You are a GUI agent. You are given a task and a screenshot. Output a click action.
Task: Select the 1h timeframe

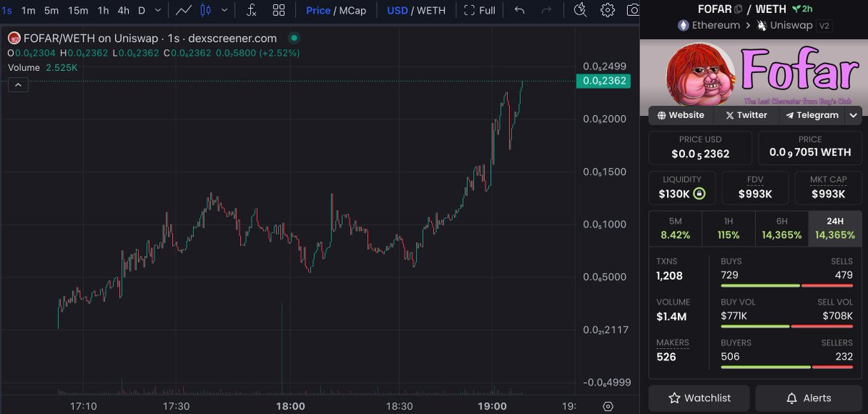pos(103,10)
